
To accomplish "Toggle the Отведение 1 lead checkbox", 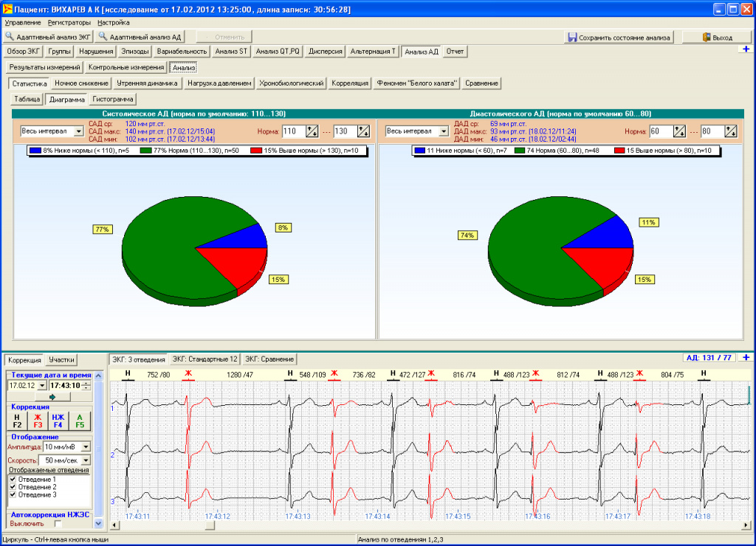I will click(13, 480).
